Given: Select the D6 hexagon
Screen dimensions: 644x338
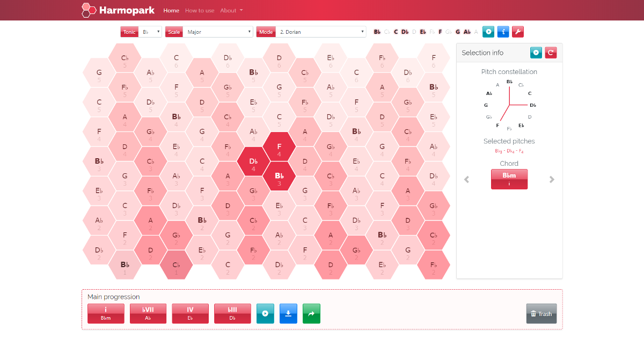Looking at the screenshot, I should click(279, 58).
